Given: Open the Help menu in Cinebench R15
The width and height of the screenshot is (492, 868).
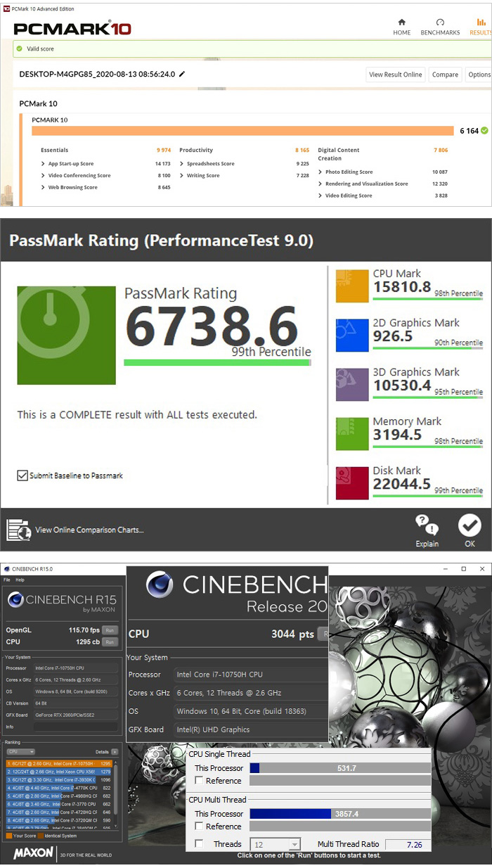Looking at the screenshot, I should click(20, 580).
